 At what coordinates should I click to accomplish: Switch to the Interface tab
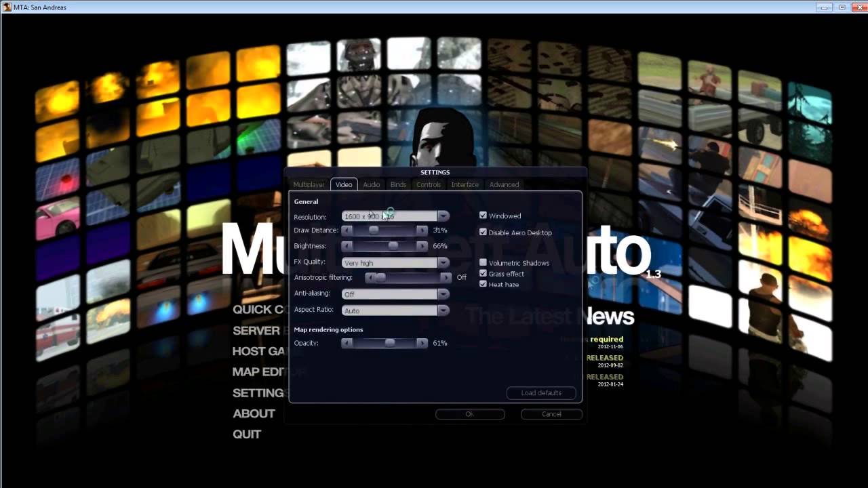(x=465, y=184)
